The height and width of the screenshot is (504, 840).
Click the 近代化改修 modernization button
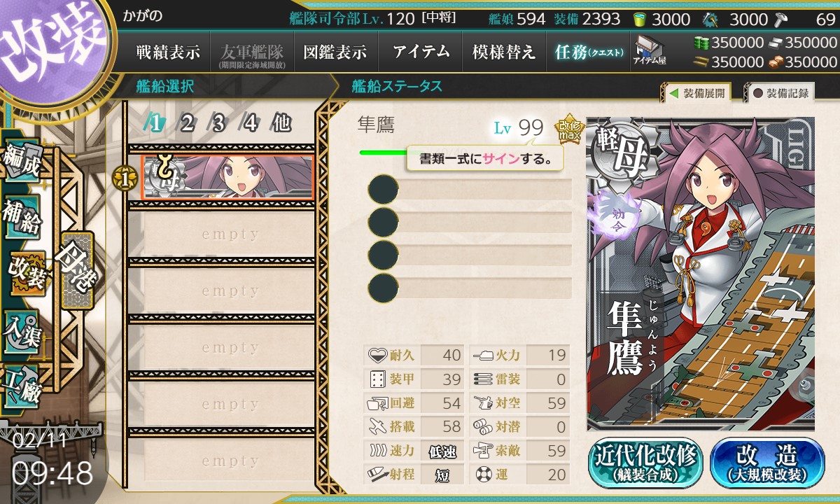click(646, 463)
